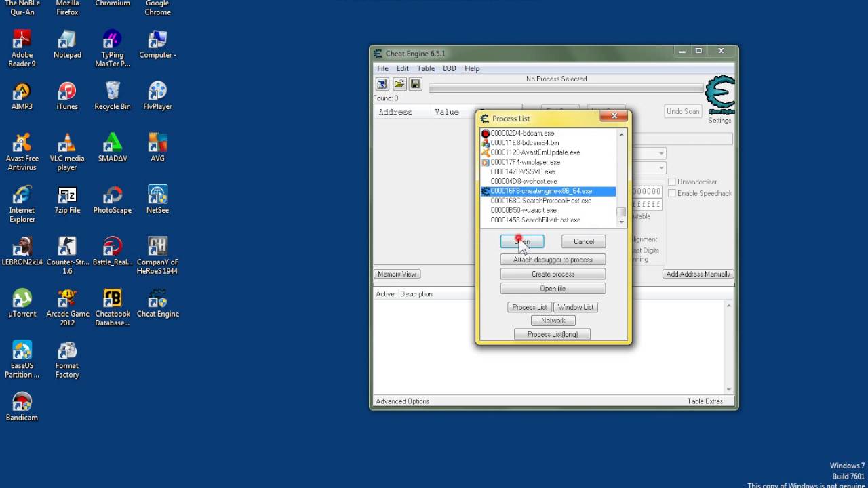Click the Open file button

tap(553, 288)
